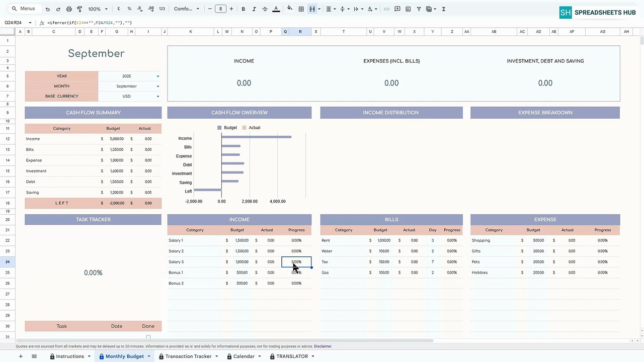Click the insert comment icon
644x362 pixels.
[397, 9]
